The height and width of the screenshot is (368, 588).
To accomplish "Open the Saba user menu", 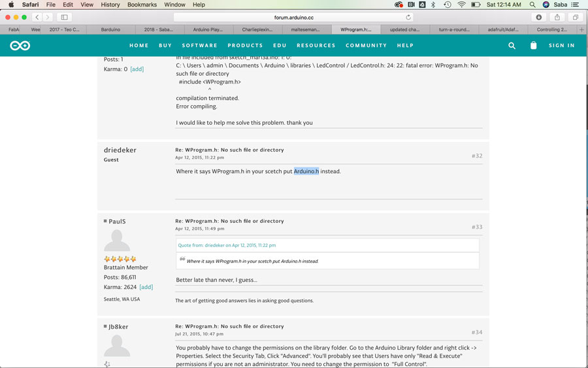I will pos(561,5).
